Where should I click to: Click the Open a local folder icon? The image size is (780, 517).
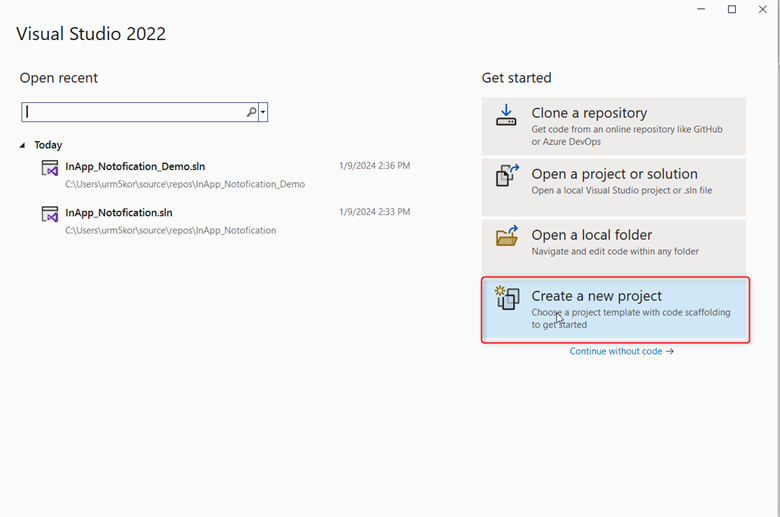pos(507,235)
